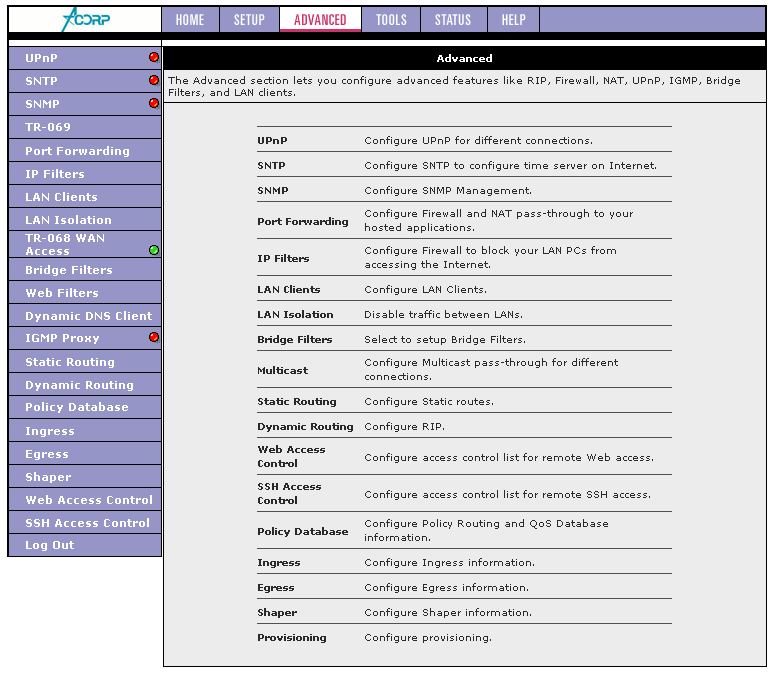Open TR-068 WAN Access sidebar item
Screen dimensions: 776x676
point(85,244)
